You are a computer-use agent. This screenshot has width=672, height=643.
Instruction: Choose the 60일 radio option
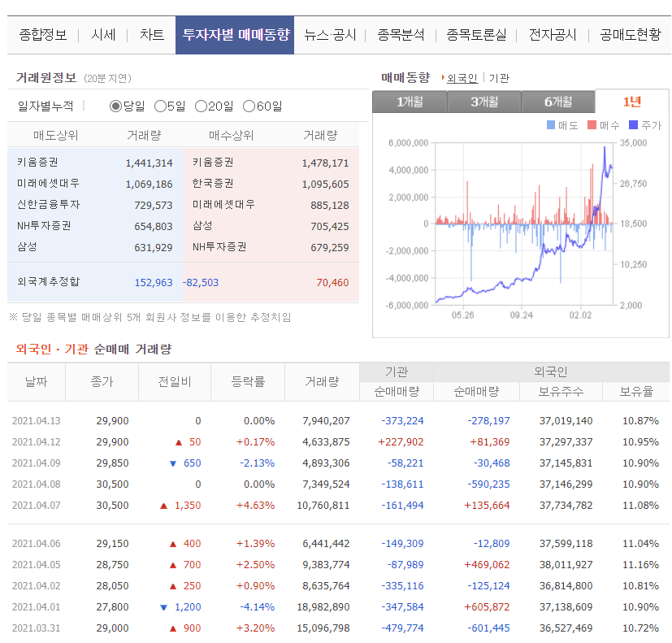pos(249,106)
